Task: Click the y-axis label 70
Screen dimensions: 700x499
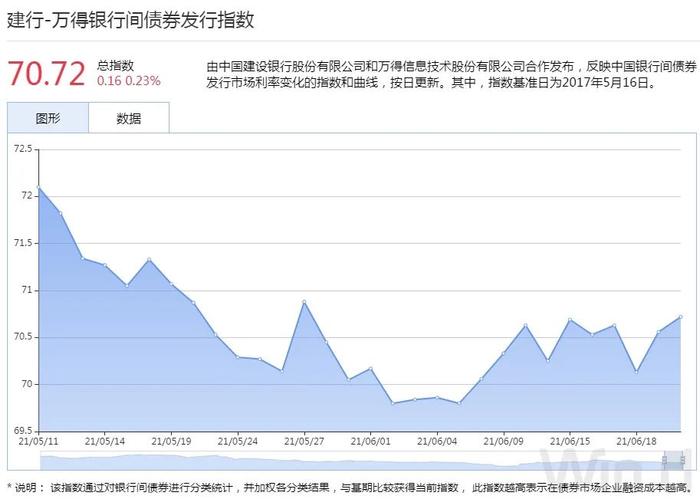Action: 27,384
